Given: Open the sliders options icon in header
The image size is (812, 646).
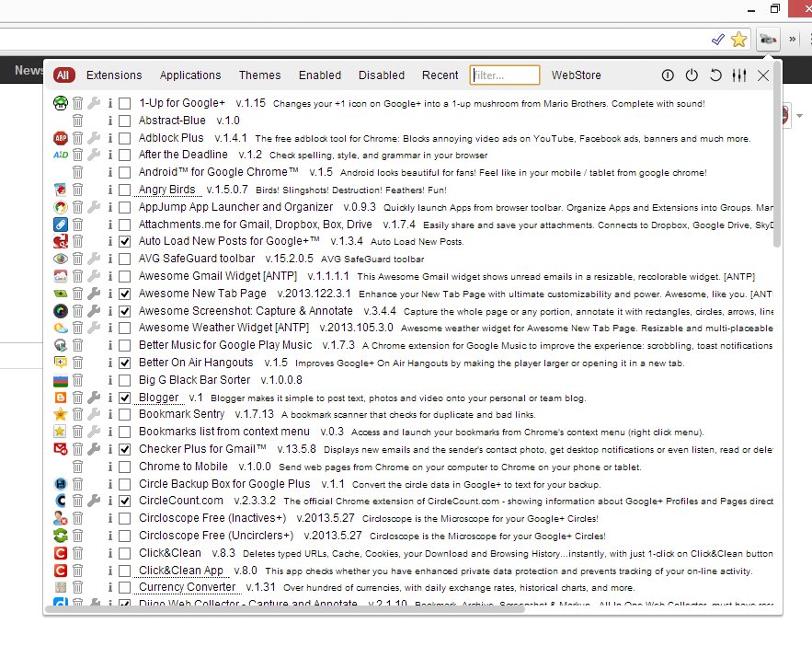Looking at the screenshot, I should pyautogui.click(x=739, y=75).
